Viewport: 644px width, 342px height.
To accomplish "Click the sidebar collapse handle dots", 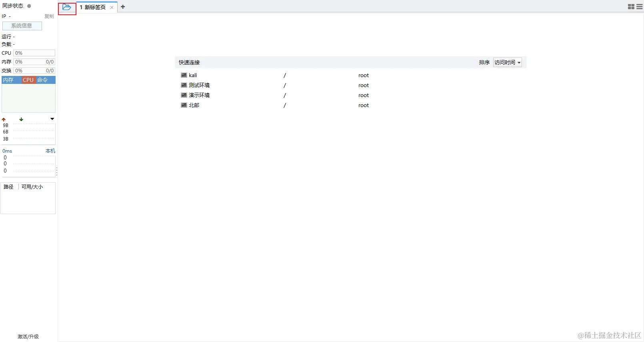I will (57, 171).
